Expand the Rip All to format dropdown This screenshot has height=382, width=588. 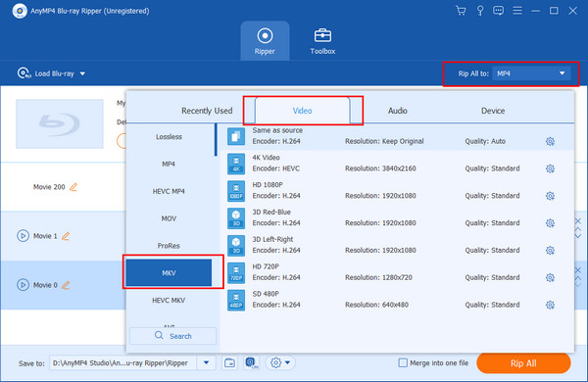[x=531, y=73]
